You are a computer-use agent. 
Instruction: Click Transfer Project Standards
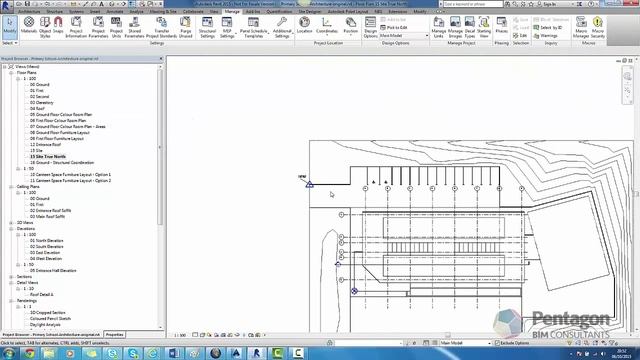[162, 27]
